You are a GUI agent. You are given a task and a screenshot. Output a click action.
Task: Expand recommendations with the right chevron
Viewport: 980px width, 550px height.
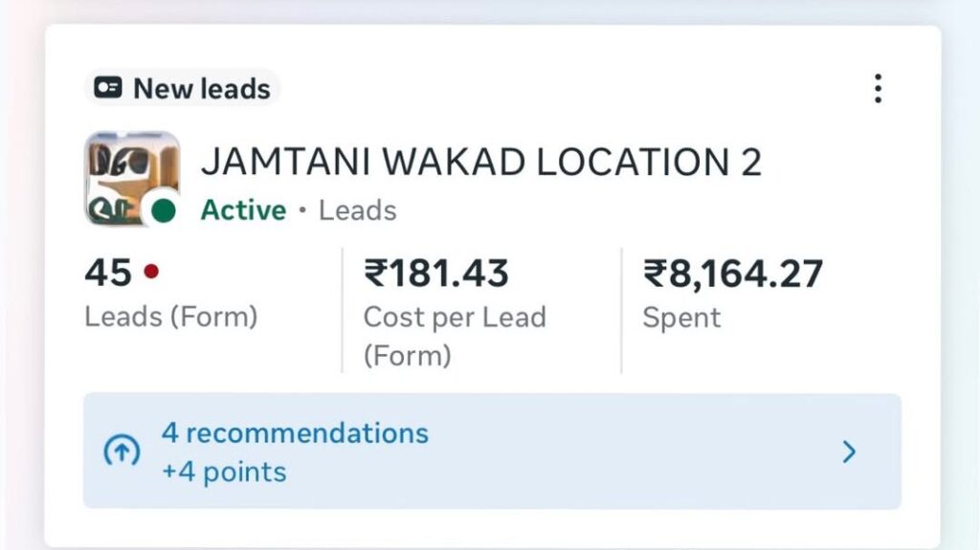point(849,451)
